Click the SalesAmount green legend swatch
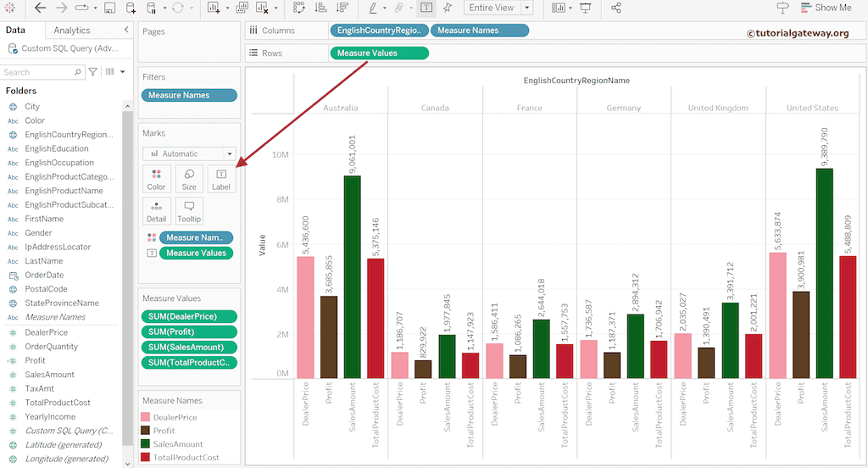 pyautogui.click(x=146, y=443)
